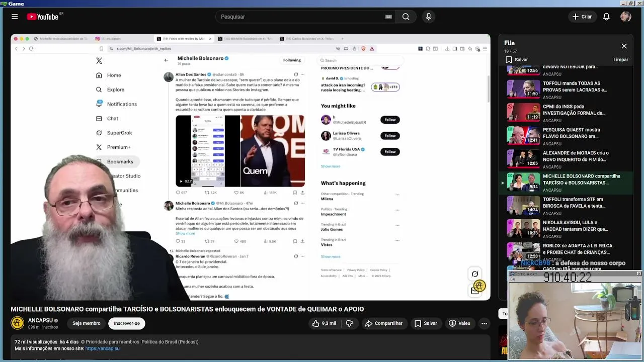Viewport: 644px width, 362px height.
Task: Click the ANCAPSU watermark logo in the player
Action: [479, 286]
